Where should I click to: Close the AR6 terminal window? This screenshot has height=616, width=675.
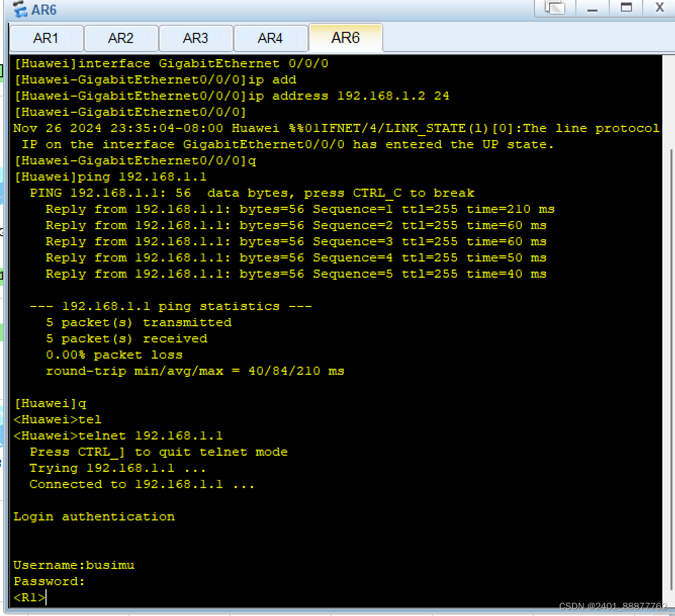pos(659,8)
